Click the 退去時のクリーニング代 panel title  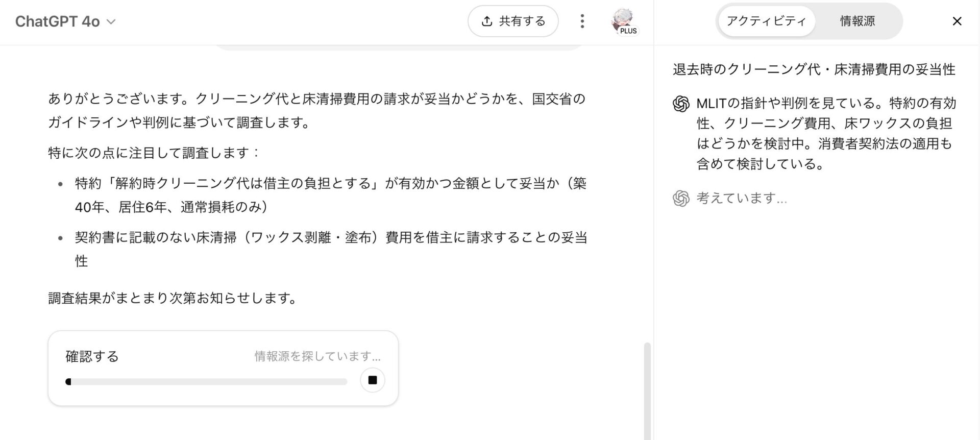814,69
